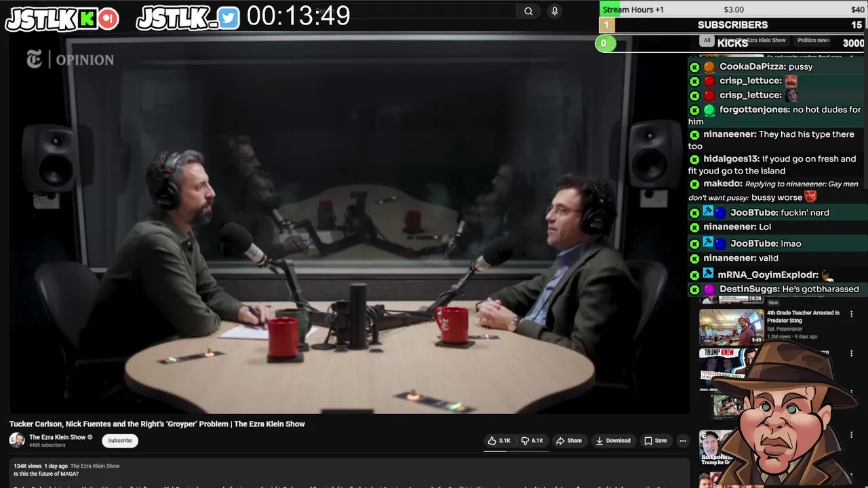Click the 00:13:49 stream timer
Viewport: 868px width, 488px height.
(x=298, y=16)
